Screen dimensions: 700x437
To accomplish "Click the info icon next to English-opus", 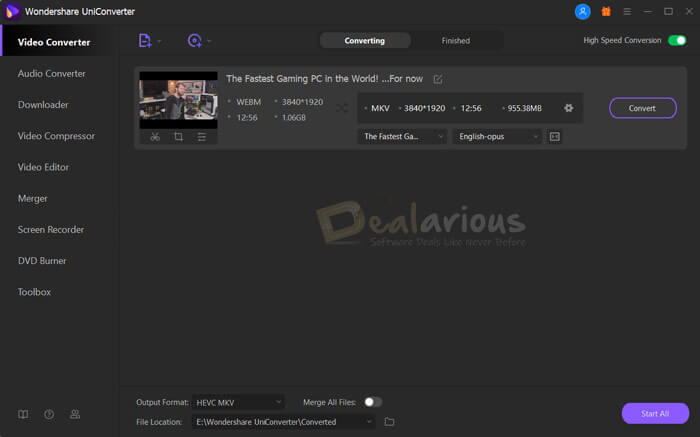I will 555,137.
